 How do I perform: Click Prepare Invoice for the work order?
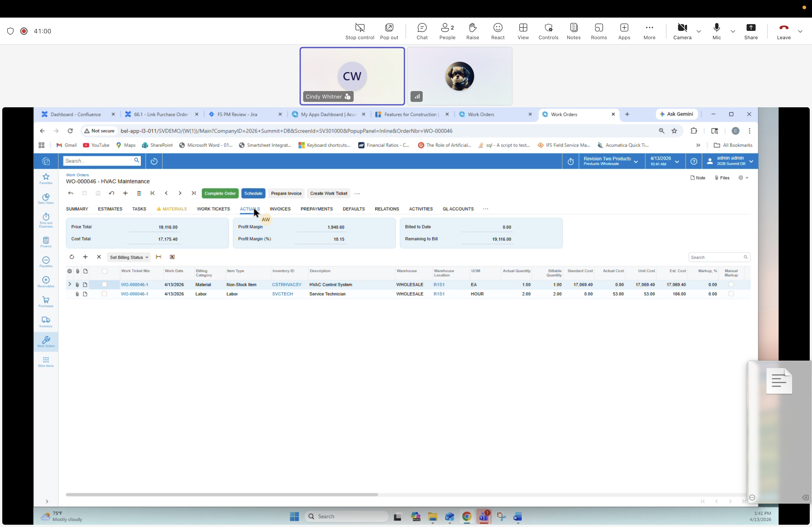coord(286,193)
